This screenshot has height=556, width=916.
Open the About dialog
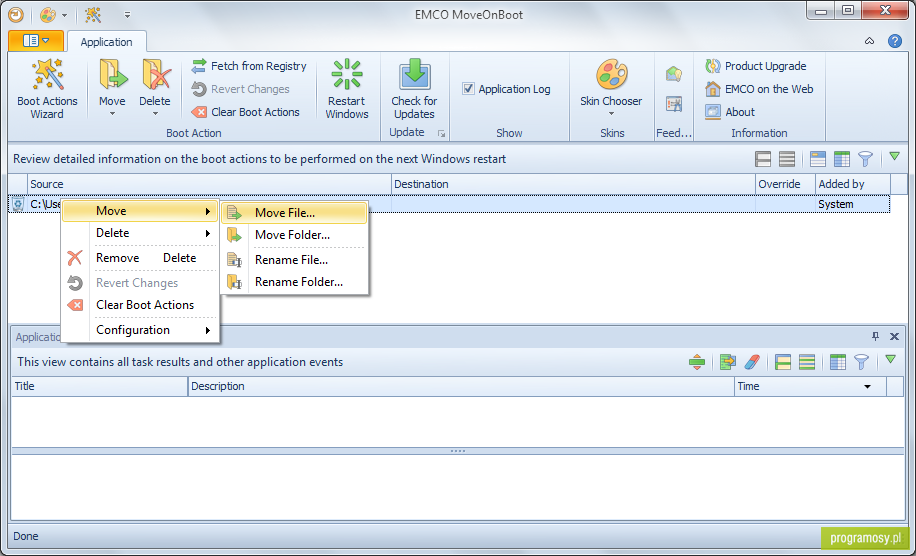730,112
